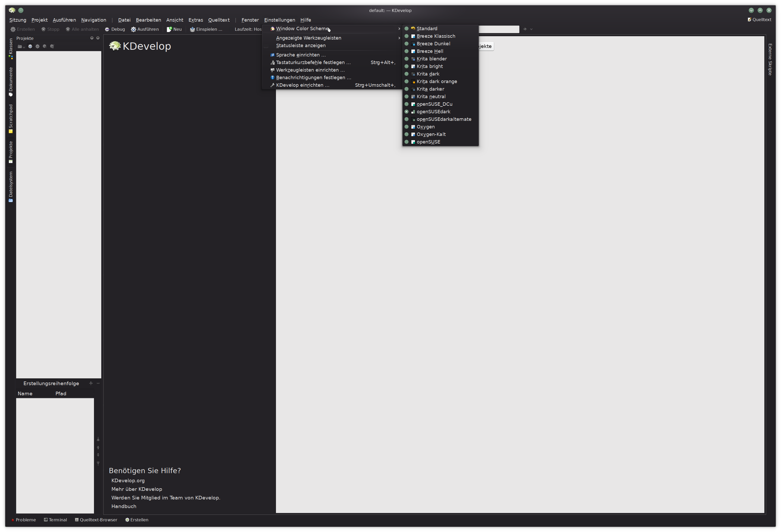Click the move-to-top arrow beside build order list
Viewport: 781px width, 532px height.
point(98,440)
